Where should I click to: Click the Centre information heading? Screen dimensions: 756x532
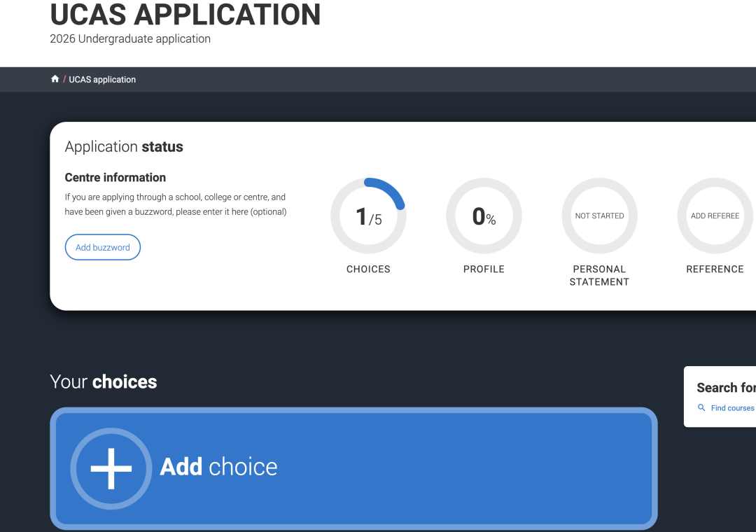(115, 178)
